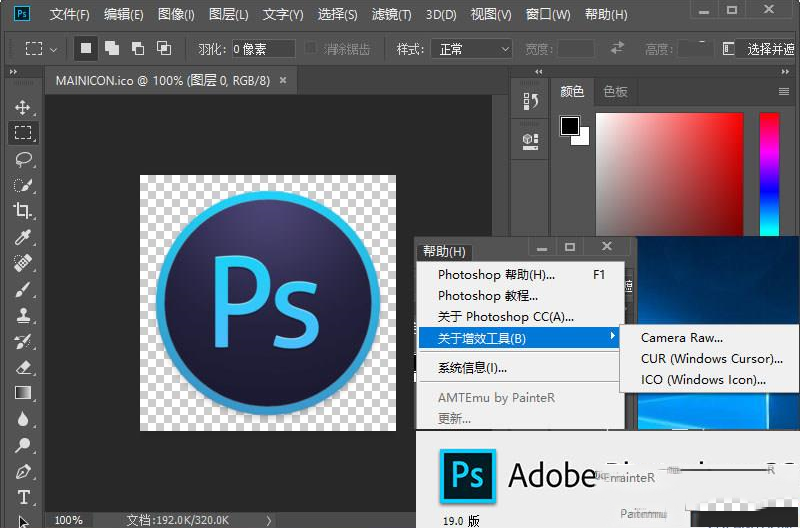Click the 羽化 feather input field
This screenshot has height=528, width=800.
click(263, 49)
